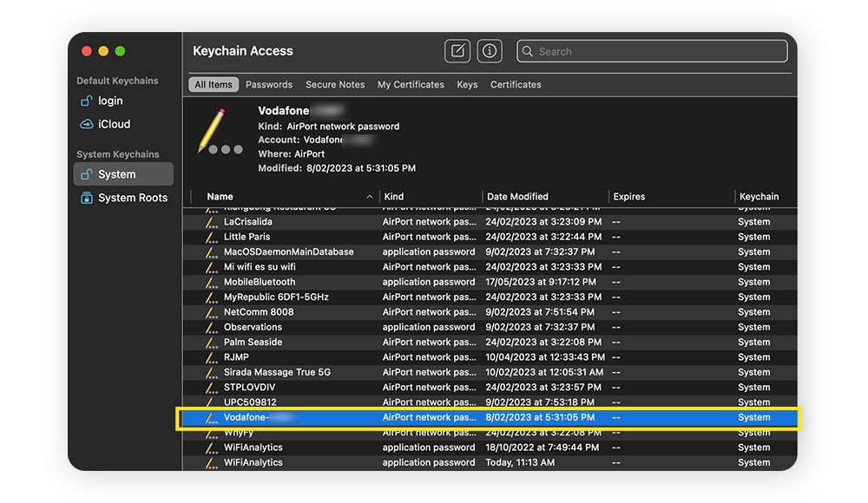Sort by the Kind column header
Viewport: 868px width, 503px height.
coord(393,197)
